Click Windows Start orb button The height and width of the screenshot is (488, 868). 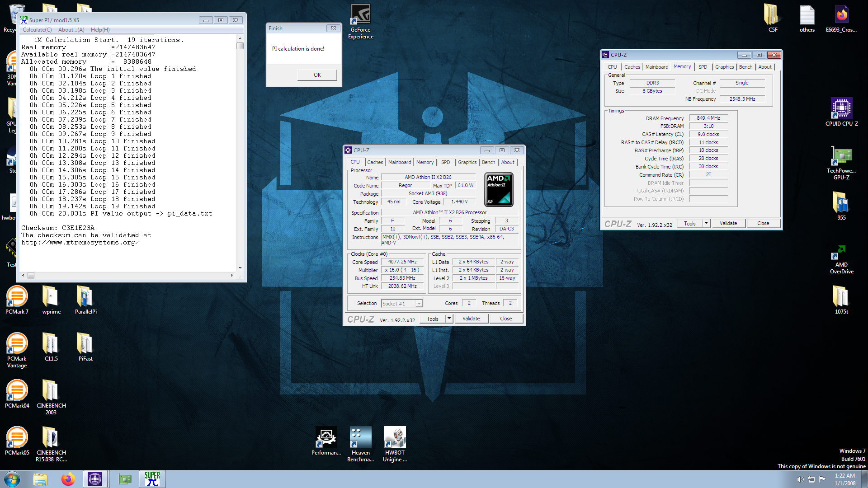(12, 479)
